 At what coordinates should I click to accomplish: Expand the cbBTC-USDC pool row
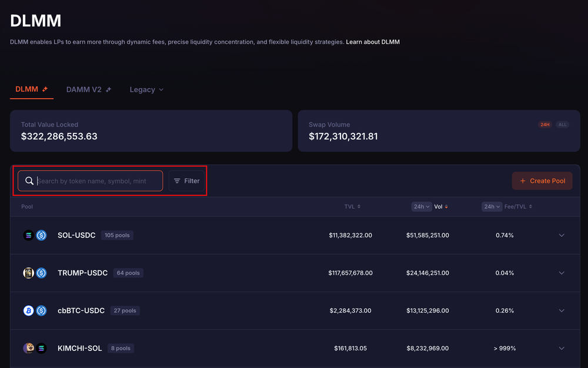point(562,310)
